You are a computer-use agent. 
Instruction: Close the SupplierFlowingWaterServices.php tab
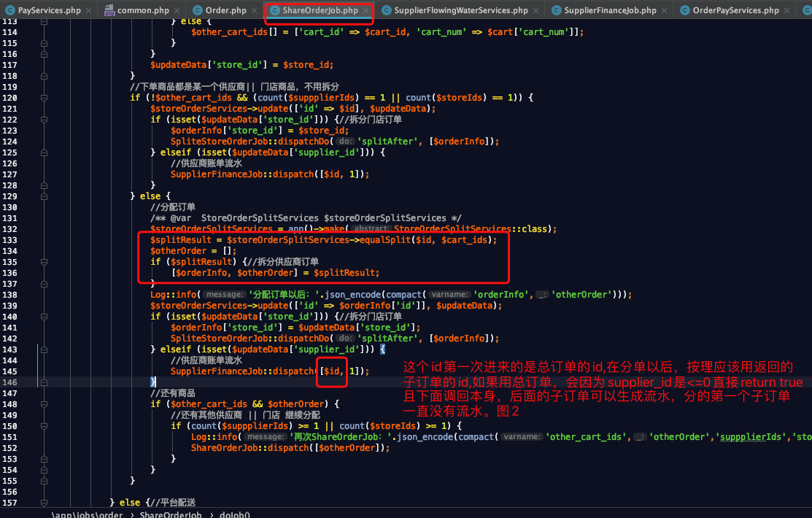[536, 10]
